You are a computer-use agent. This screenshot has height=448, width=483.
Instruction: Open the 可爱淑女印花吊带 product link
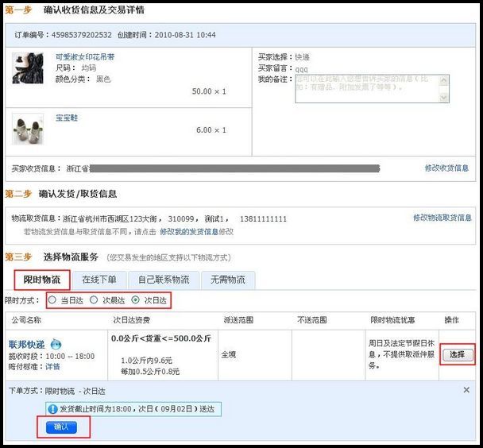85,57
